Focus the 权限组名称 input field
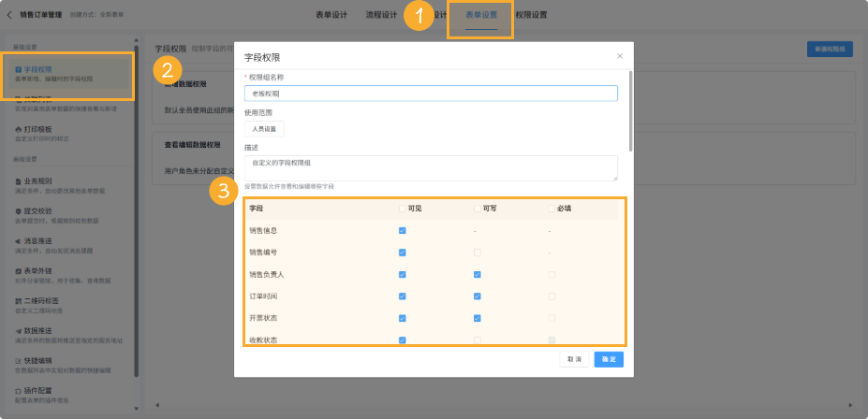The height and width of the screenshot is (419, 868). (x=431, y=94)
